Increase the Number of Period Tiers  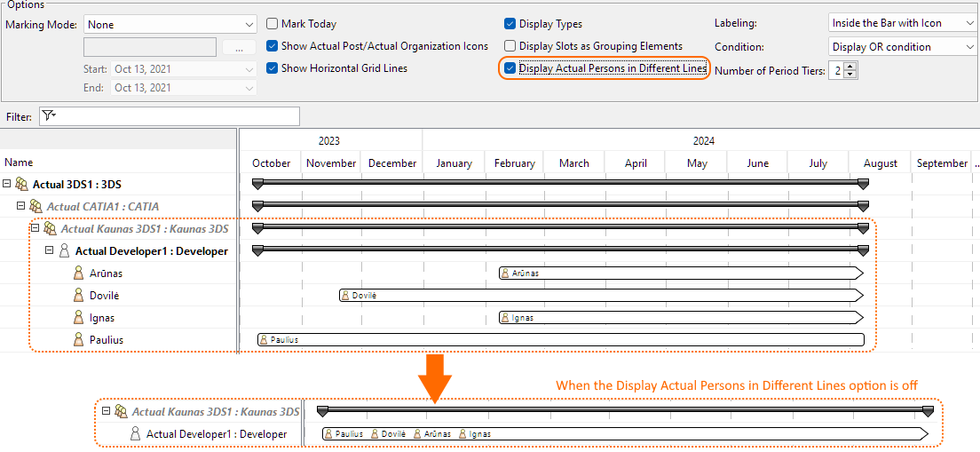850,67
